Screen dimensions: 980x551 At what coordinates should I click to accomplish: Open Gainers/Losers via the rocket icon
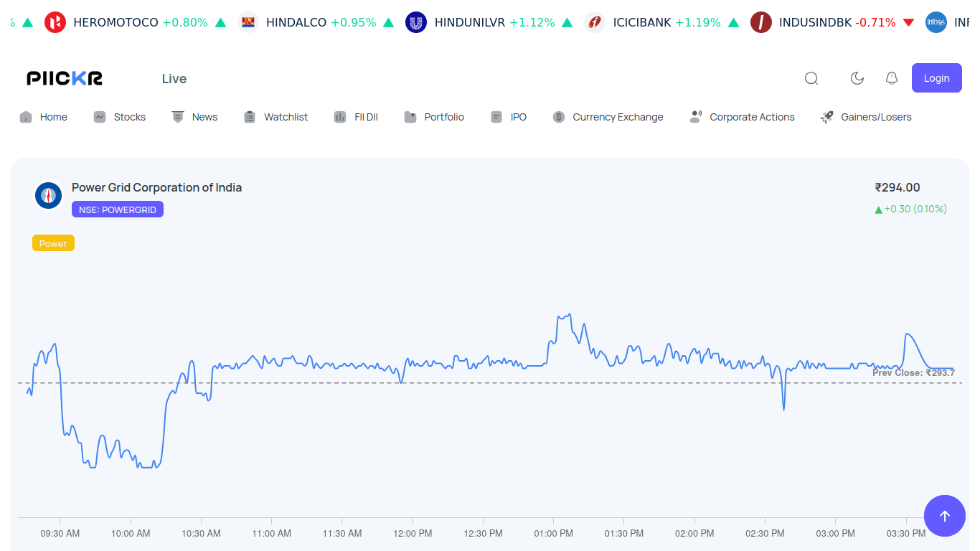[826, 116]
